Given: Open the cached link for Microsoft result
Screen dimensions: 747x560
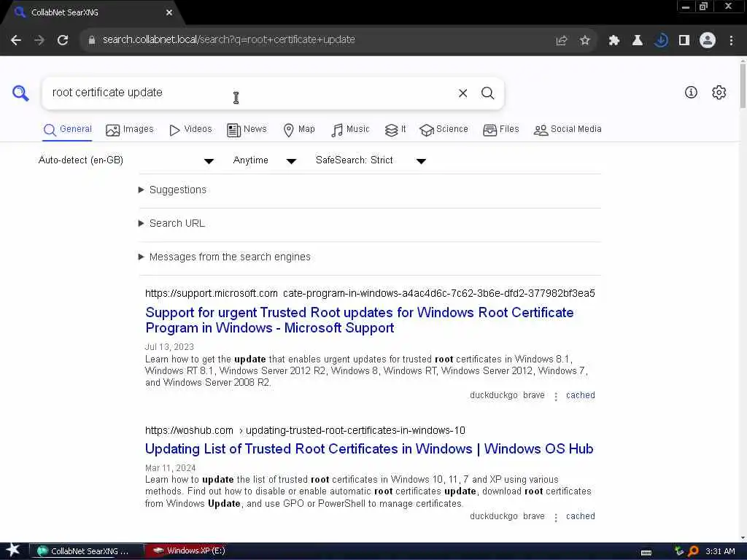Looking at the screenshot, I should pos(580,395).
